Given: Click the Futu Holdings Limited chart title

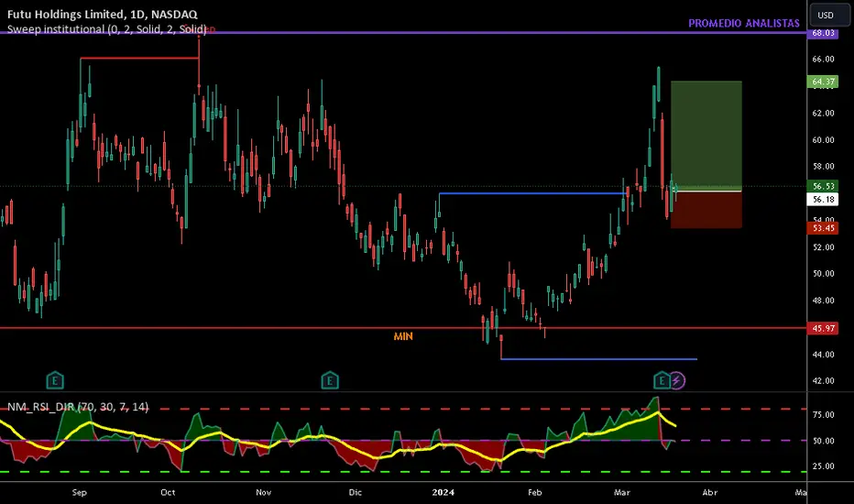Looking at the screenshot, I should coord(103,15).
